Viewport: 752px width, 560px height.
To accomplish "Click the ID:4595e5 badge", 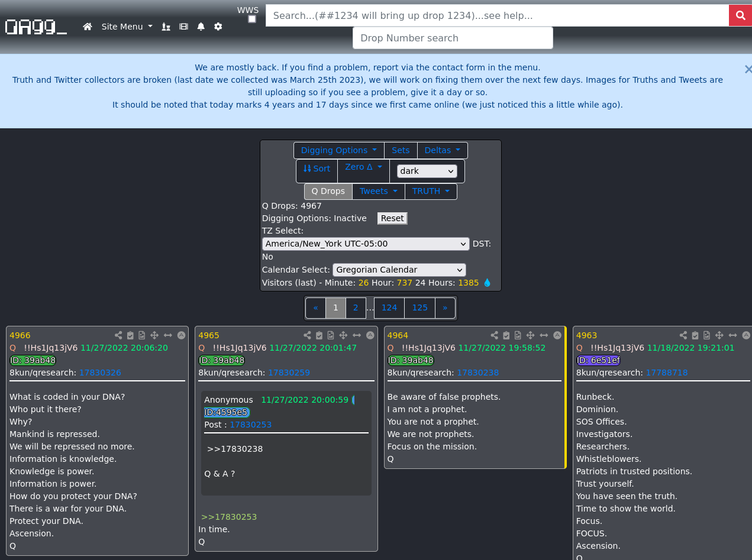I will (x=227, y=412).
